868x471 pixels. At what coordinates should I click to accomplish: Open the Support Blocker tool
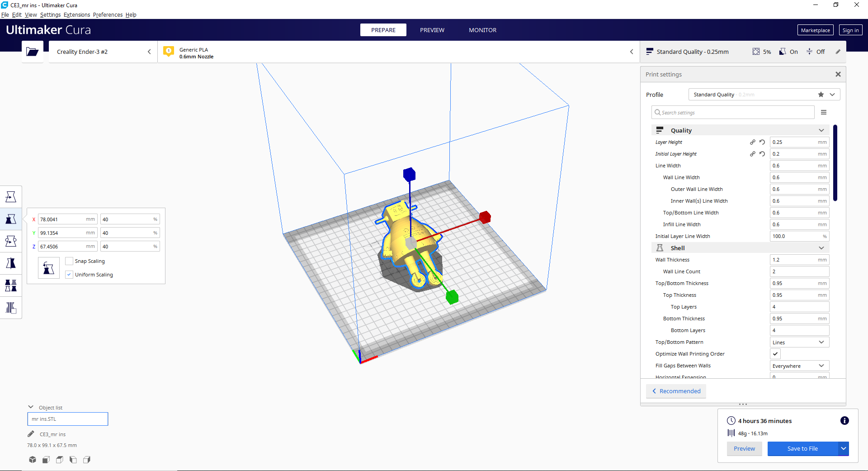11,308
